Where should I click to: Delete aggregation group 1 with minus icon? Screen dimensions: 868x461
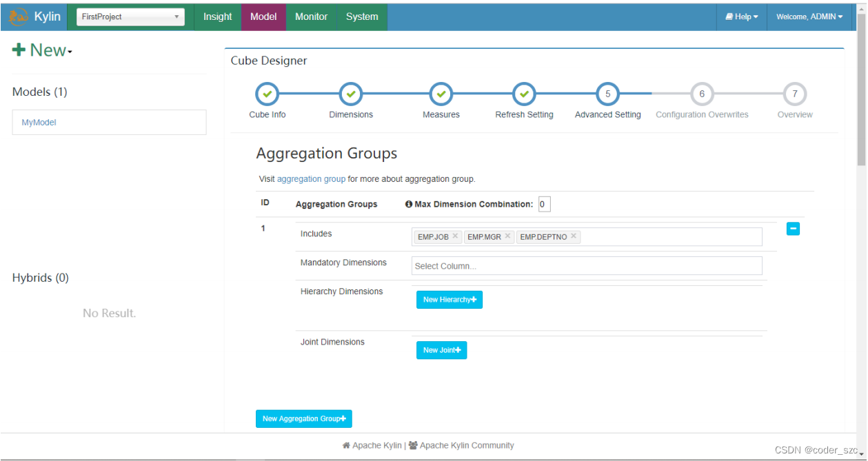[x=793, y=229]
